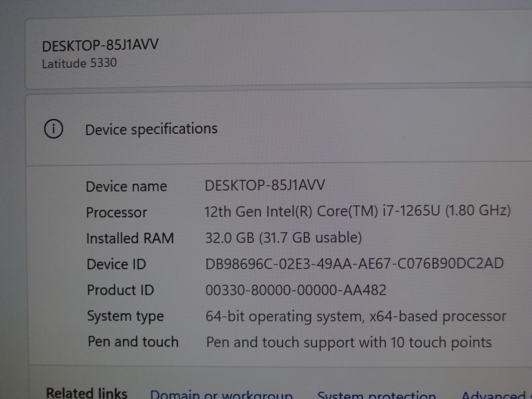The image size is (532, 399).
Task: Select the DESKTOP-85J1AVV heading at top
Action: pyautogui.click(x=100, y=45)
